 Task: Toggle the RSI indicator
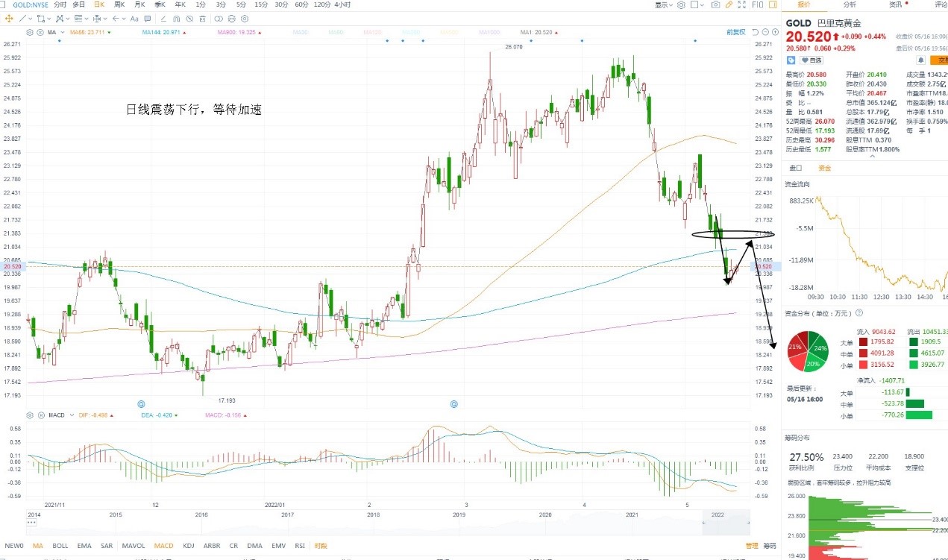click(x=300, y=546)
